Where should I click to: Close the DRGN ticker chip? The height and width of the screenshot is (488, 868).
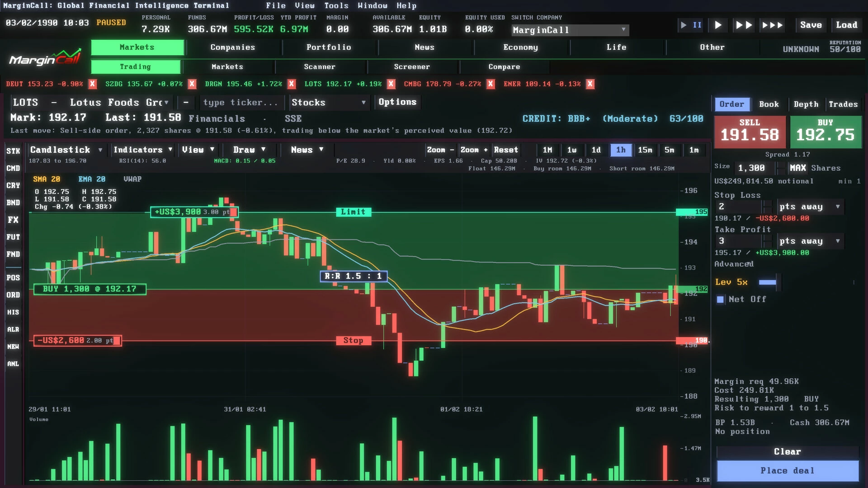(292, 84)
